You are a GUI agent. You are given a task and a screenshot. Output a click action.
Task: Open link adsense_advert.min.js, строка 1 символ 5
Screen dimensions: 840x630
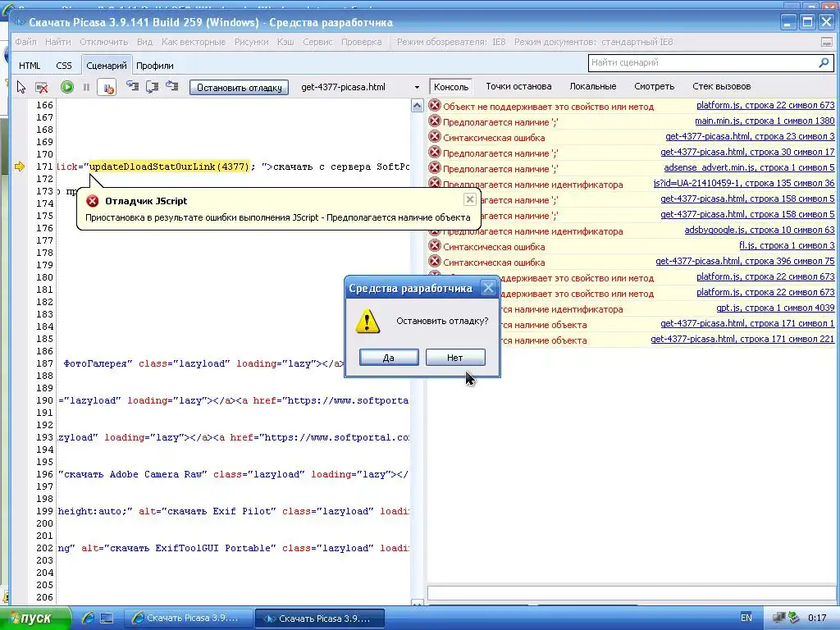[x=749, y=167]
